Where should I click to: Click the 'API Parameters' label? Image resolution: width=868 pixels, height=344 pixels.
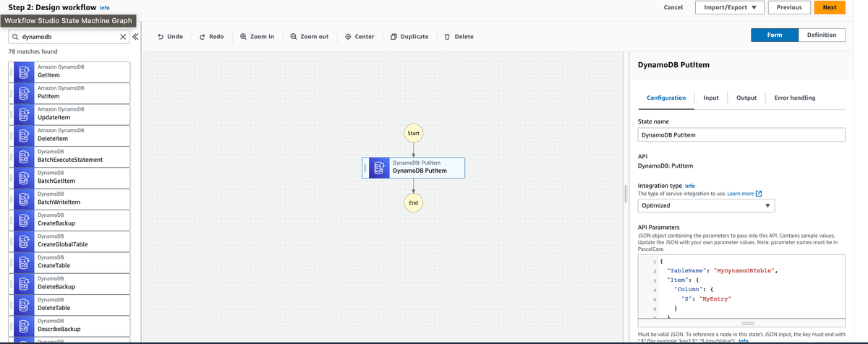[659, 228]
